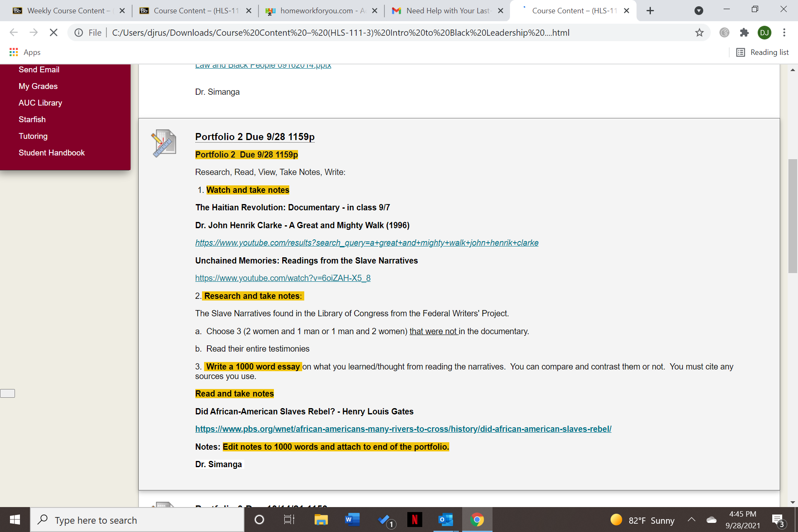Open File Explorer from the taskbar
Viewport: 798px width, 532px height.
321,520
